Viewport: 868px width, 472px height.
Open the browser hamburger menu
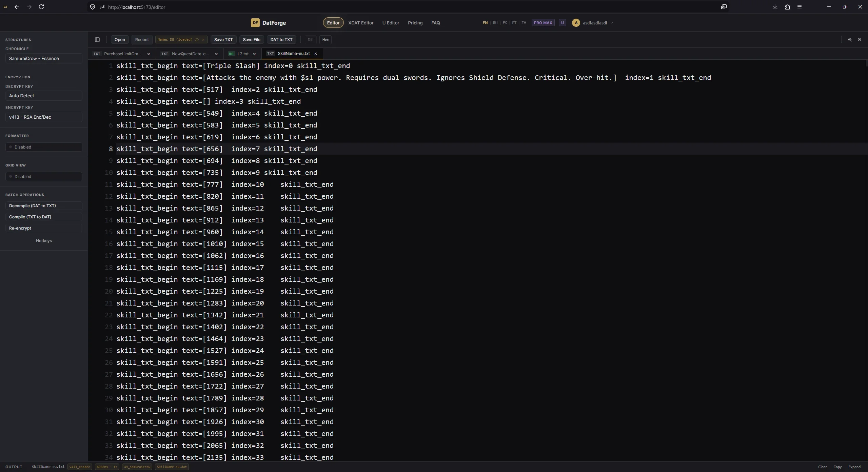click(x=800, y=7)
